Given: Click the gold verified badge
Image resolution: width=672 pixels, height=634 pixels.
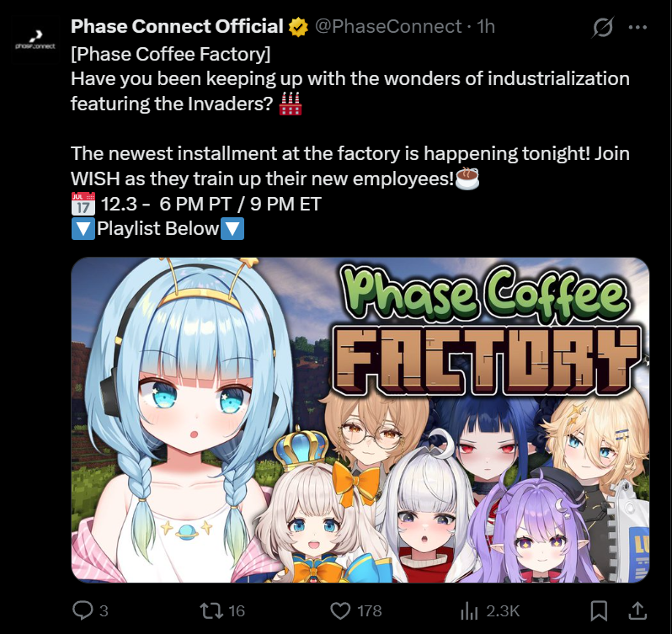Looking at the screenshot, I should click(x=298, y=27).
